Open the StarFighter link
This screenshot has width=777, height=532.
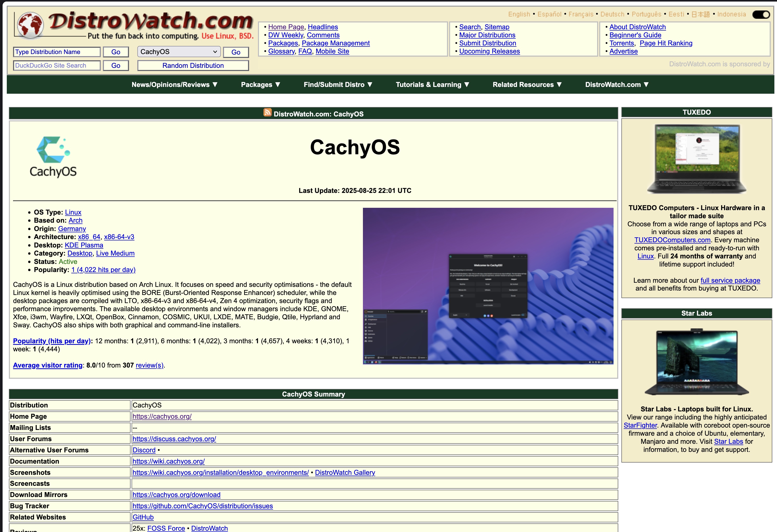pyautogui.click(x=640, y=425)
